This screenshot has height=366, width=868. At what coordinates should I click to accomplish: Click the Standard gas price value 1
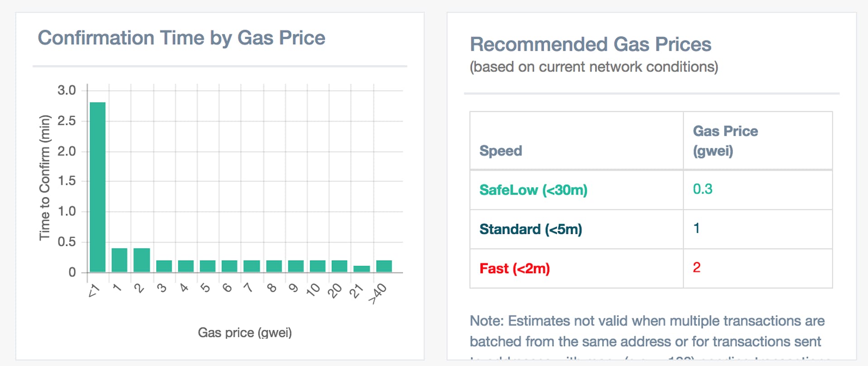tap(697, 228)
